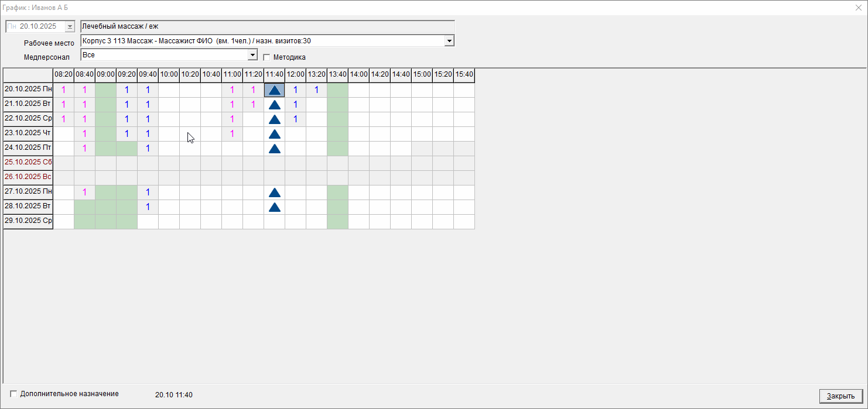Click empty 10:00 slot on 29.10.2025
This screenshot has width=868, height=409.
click(x=169, y=222)
